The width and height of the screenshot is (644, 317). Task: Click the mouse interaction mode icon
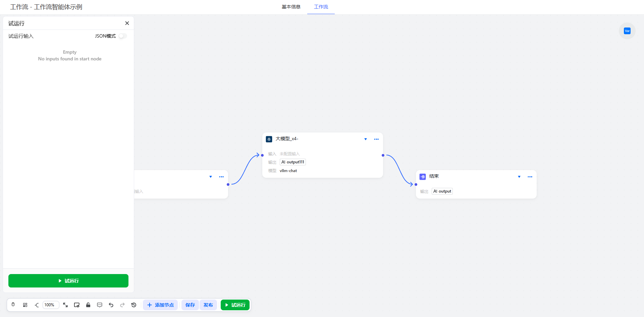click(13, 305)
